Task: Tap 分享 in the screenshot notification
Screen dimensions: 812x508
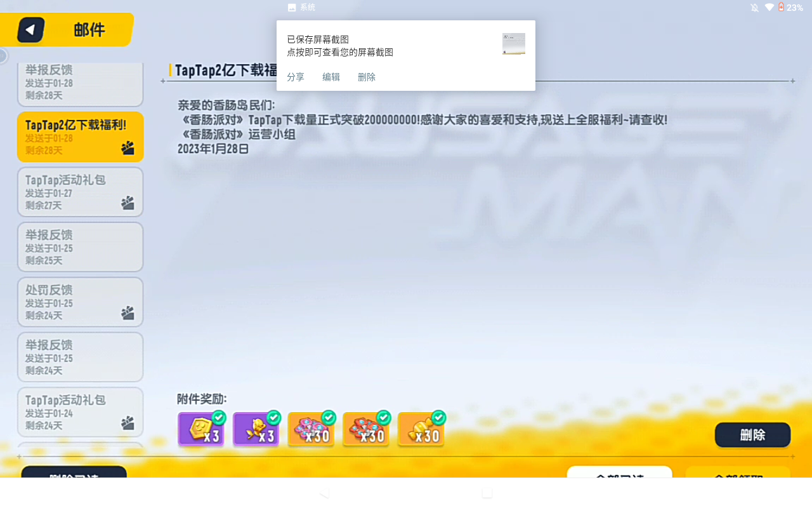Action: 296,77
